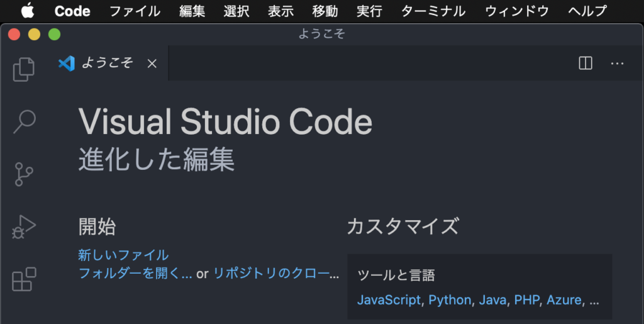Open the ターミナル menu

(x=433, y=11)
